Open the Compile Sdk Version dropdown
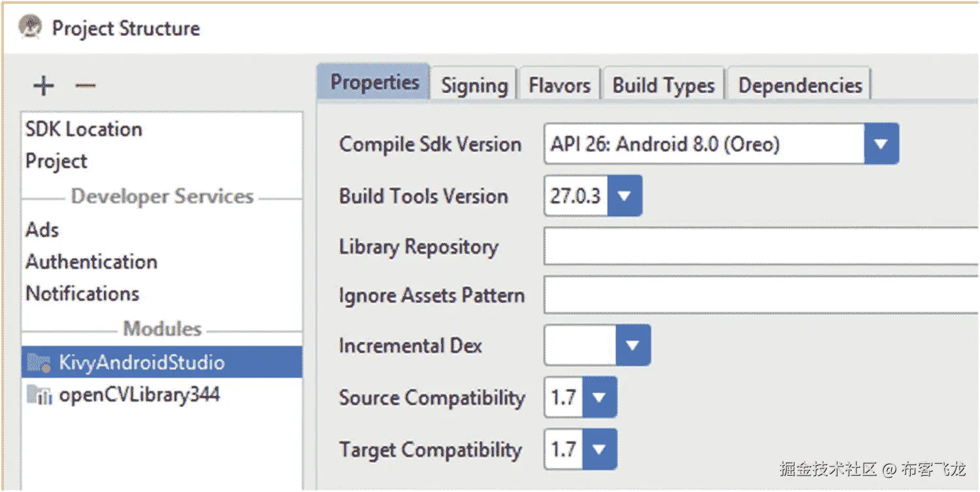 881,144
